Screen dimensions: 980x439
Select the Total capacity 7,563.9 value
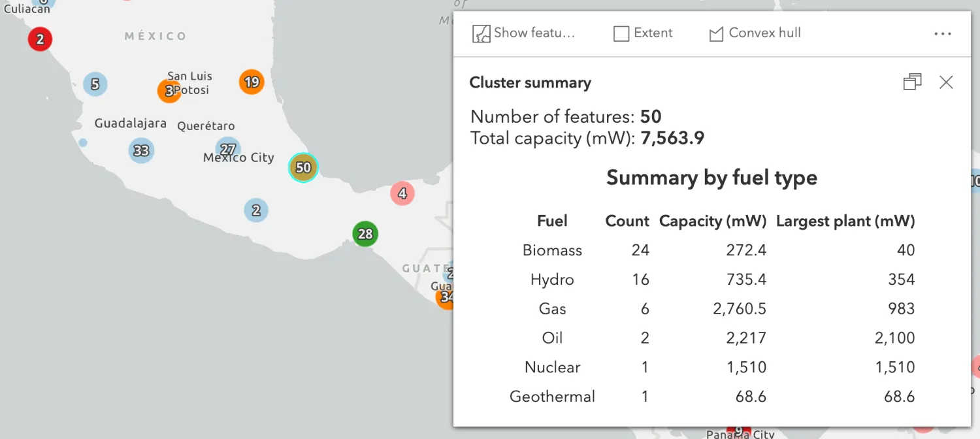(x=672, y=138)
